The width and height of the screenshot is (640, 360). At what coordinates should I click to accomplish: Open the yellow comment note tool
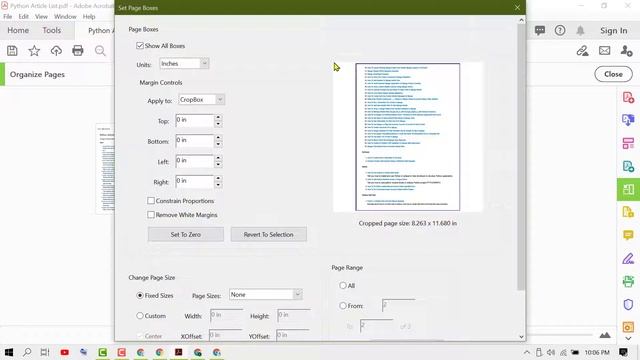pyautogui.click(x=628, y=235)
